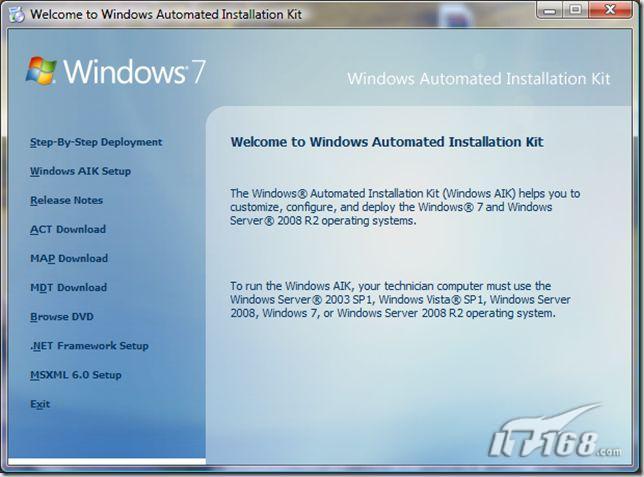Screen dimensions: 644x477
Task: Click the MDT Download link
Action: 68,288
